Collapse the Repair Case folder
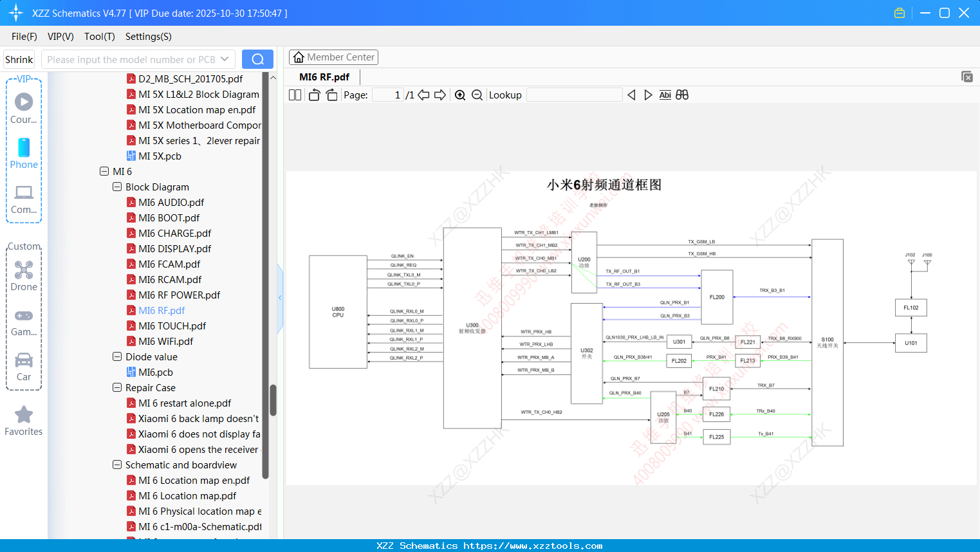Image resolution: width=980 pixels, height=552 pixels. [x=117, y=387]
